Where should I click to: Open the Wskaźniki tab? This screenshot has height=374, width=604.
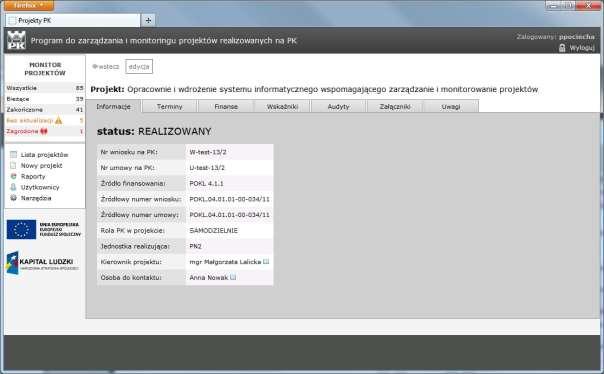click(x=282, y=106)
